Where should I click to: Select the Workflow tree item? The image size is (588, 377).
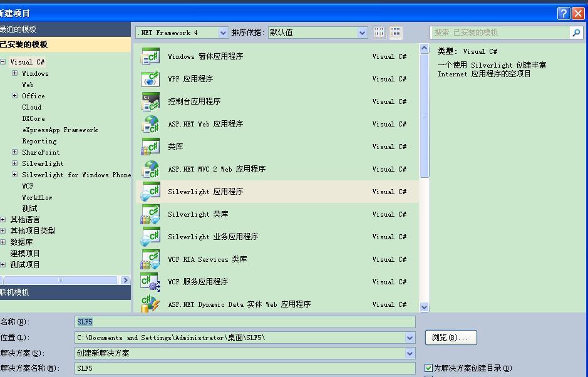pos(37,197)
